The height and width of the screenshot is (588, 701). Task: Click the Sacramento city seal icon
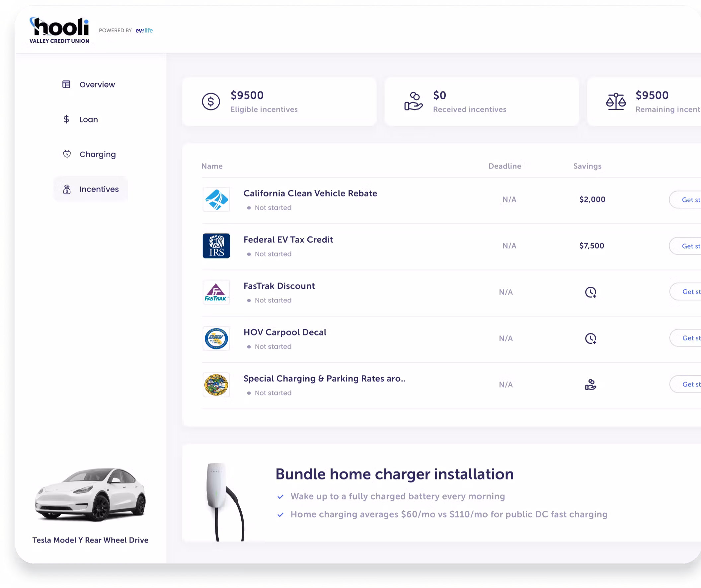tap(216, 385)
